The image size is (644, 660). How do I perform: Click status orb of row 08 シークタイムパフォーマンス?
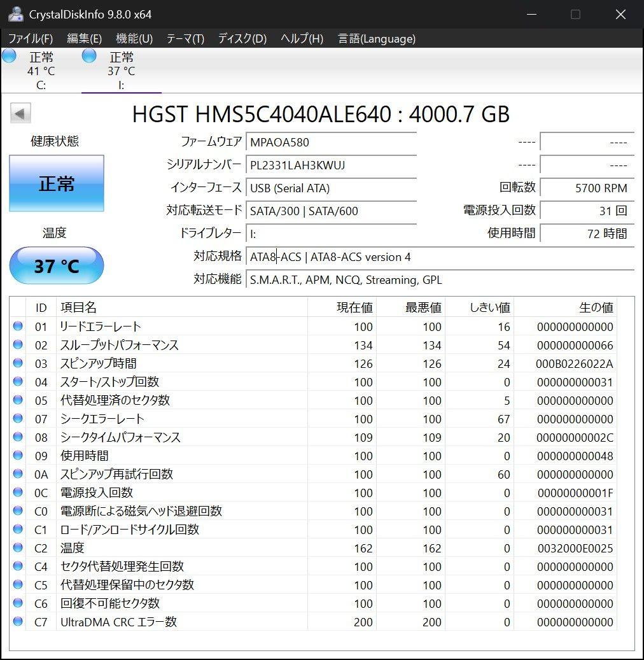[x=18, y=437]
